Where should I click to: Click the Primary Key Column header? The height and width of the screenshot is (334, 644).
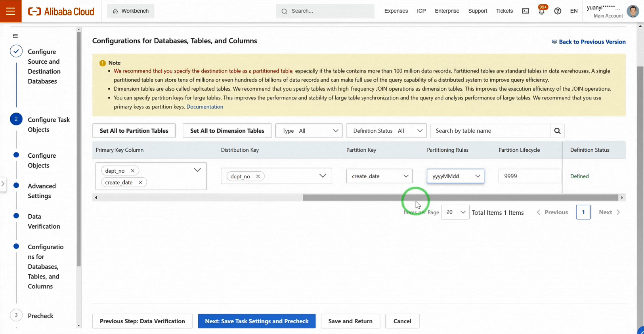tap(120, 150)
